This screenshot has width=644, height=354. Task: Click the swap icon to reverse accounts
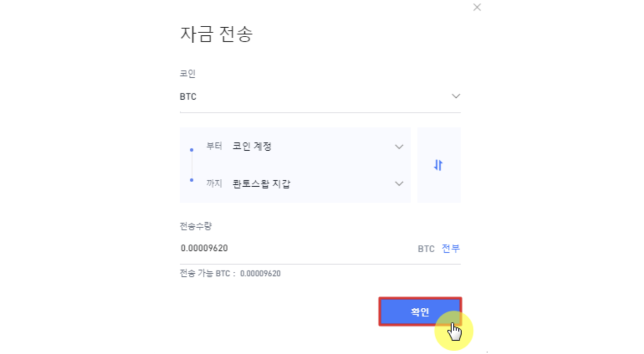coord(438,166)
